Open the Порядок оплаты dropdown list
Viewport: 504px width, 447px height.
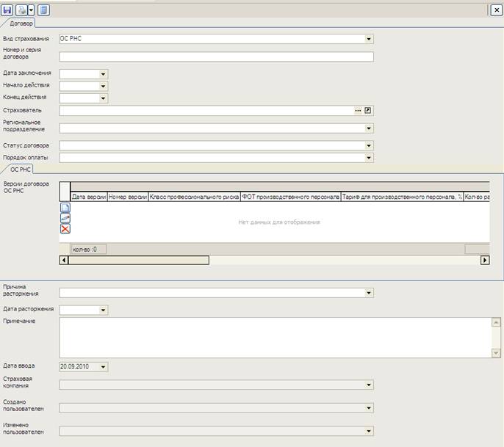[369, 157]
